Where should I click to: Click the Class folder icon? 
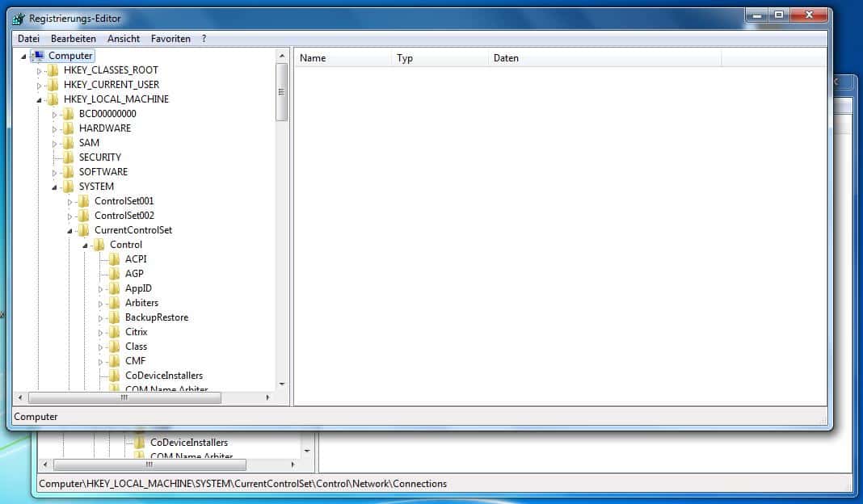click(x=115, y=346)
